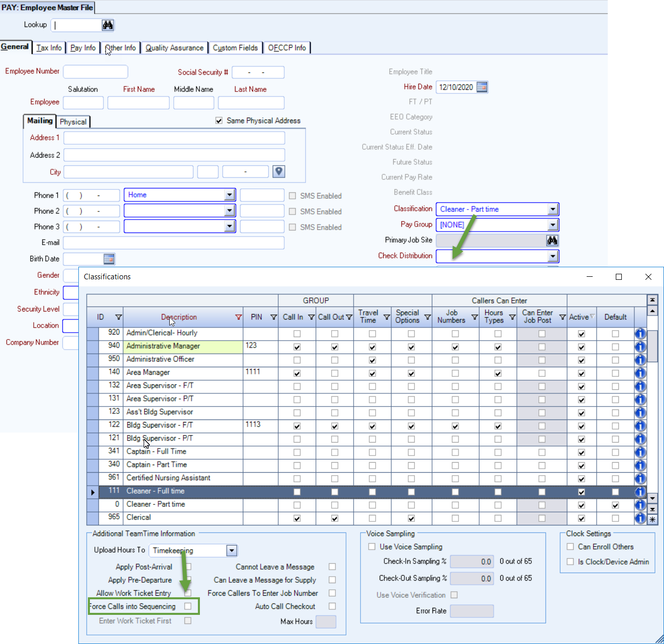Screen dimensions: 664x644
Task: Check Is Clock/Device Admin
Action: (570, 562)
